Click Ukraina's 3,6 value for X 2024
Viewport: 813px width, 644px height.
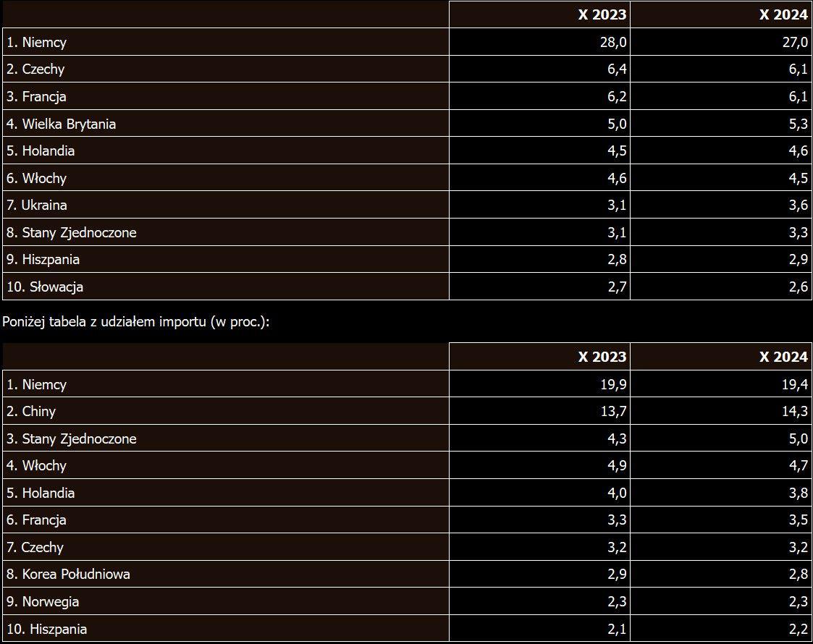click(799, 206)
